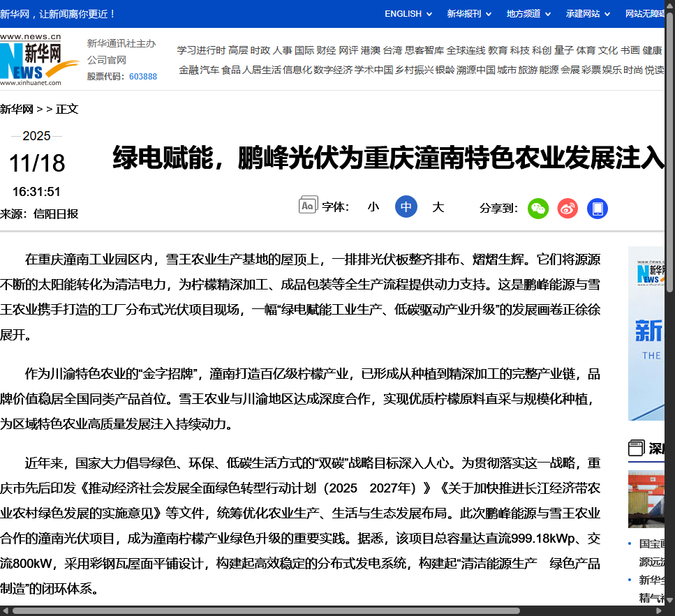Click the Aa font size icon
The height and width of the screenshot is (616, 675).
(x=309, y=205)
